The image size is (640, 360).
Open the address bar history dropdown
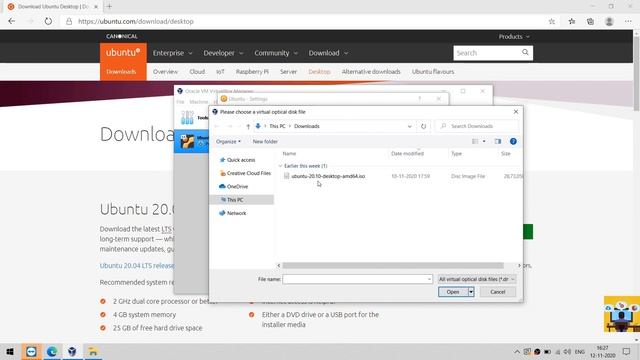coord(409,127)
